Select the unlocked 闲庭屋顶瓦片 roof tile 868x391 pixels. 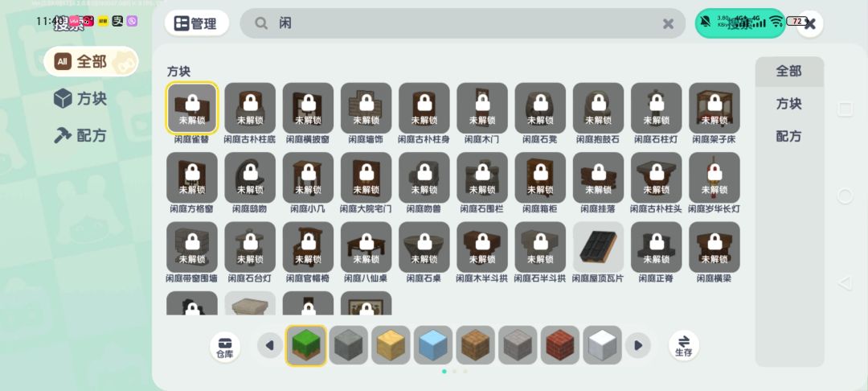(x=599, y=248)
